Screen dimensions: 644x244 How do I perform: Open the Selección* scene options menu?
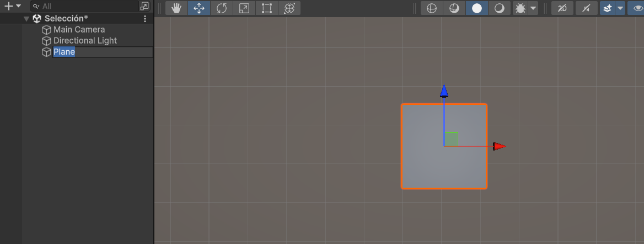tap(145, 19)
